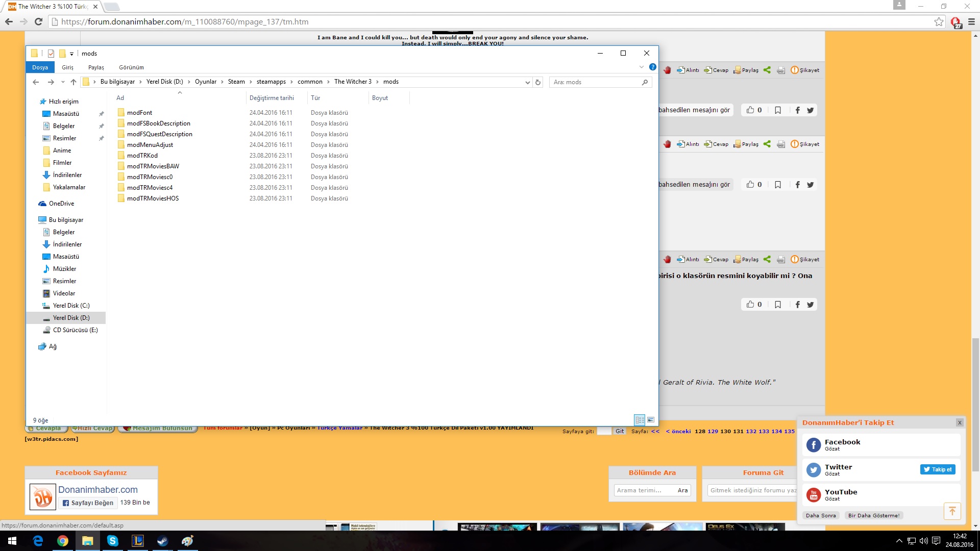The height and width of the screenshot is (551, 980).
Task: Open Yerel Disk (C:) in sidebar
Action: 71,306
